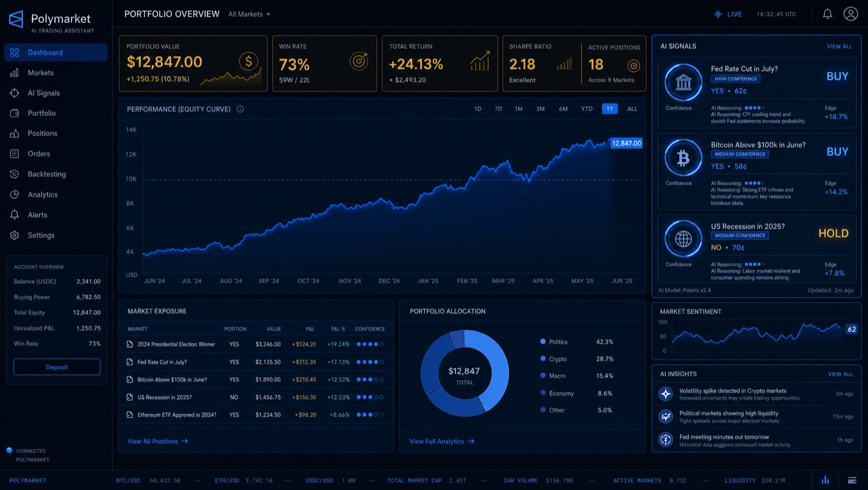Click the bank building icon for Fed Rate signal
Screen dimensions: 868x490
click(x=684, y=82)
